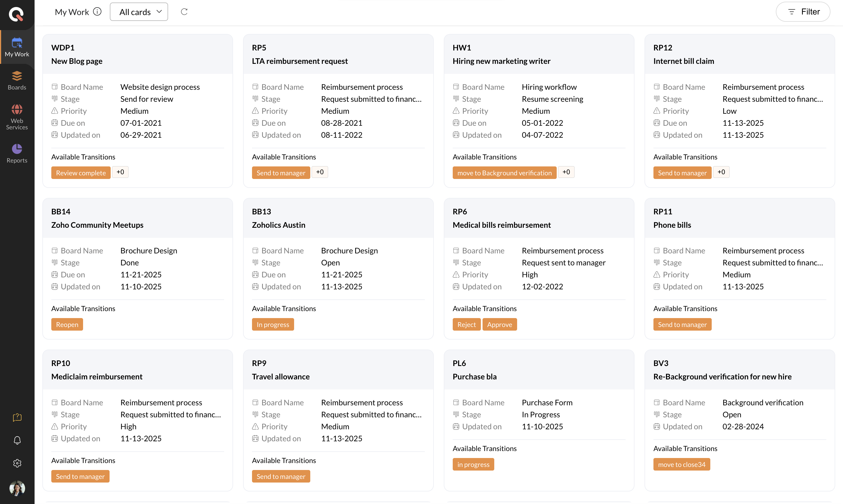Viewport: 843px width, 504px height.
Task: Open the Filter panel
Action: point(803,12)
